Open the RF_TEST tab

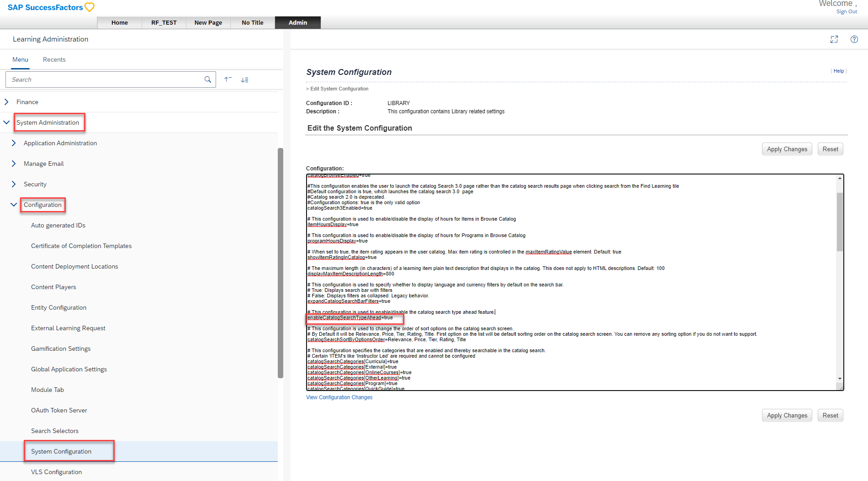click(x=164, y=22)
